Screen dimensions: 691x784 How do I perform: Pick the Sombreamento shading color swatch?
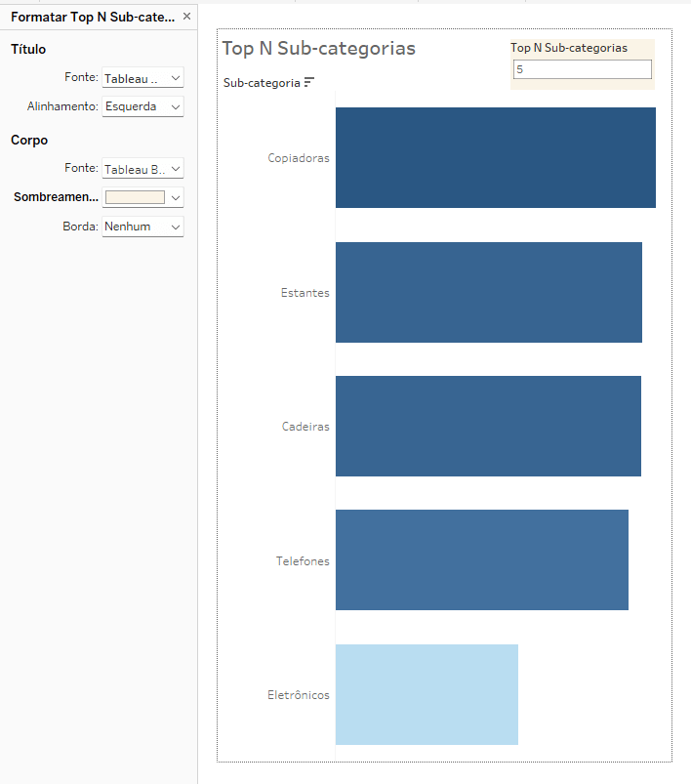(x=135, y=197)
